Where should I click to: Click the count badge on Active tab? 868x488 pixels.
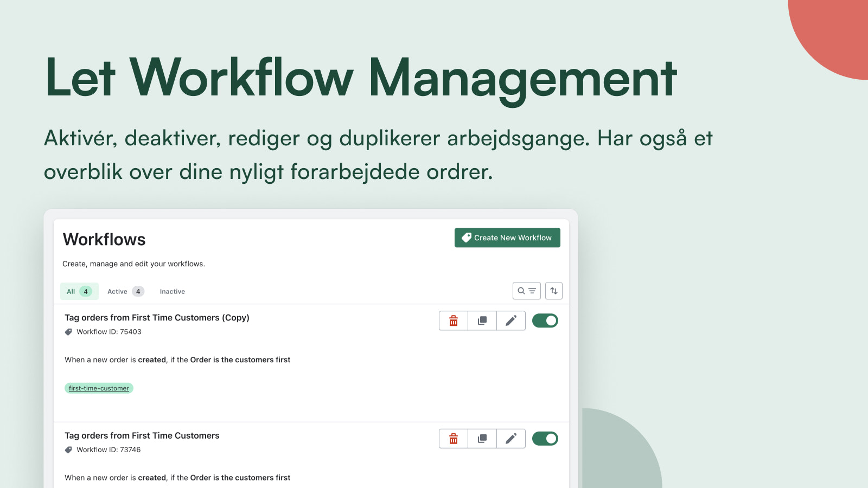[x=138, y=291]
